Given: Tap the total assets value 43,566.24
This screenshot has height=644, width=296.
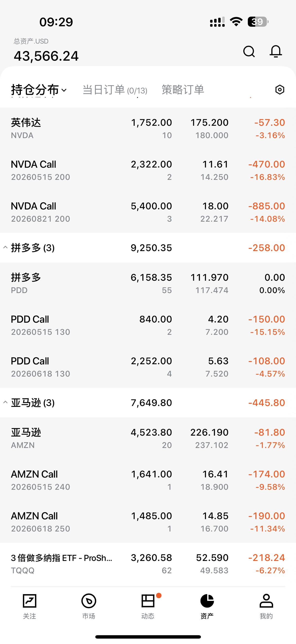Looking at the screenshot, I should point(46,56).
